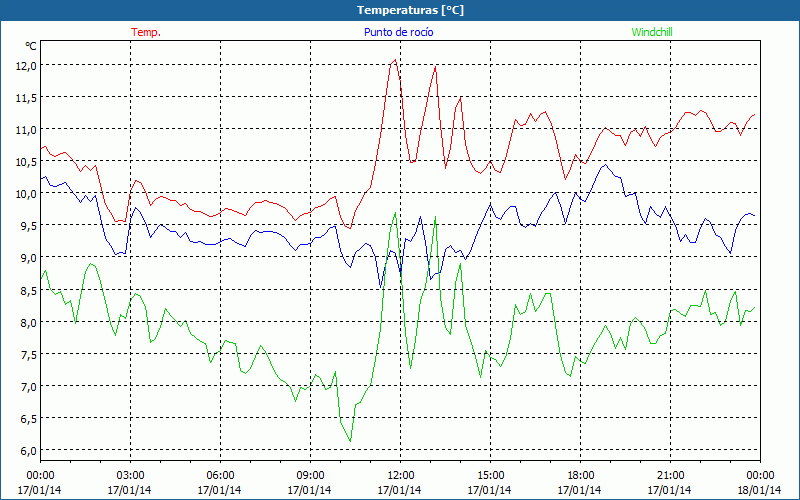Click the 18/01/14 date label
The image size is (800, 500).
pyautogui.click(x=759, y=490)
